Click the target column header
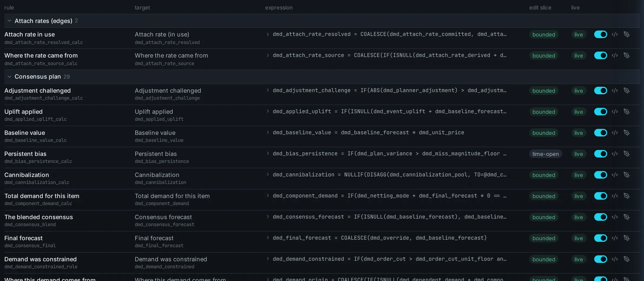The width and height of the screenshot is (644, 281). [x=142, y=8]
